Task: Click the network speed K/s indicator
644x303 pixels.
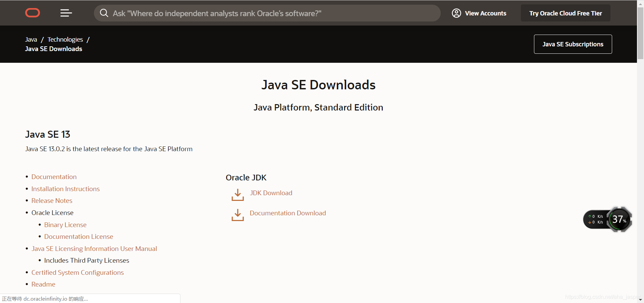Action: [596, 219]
